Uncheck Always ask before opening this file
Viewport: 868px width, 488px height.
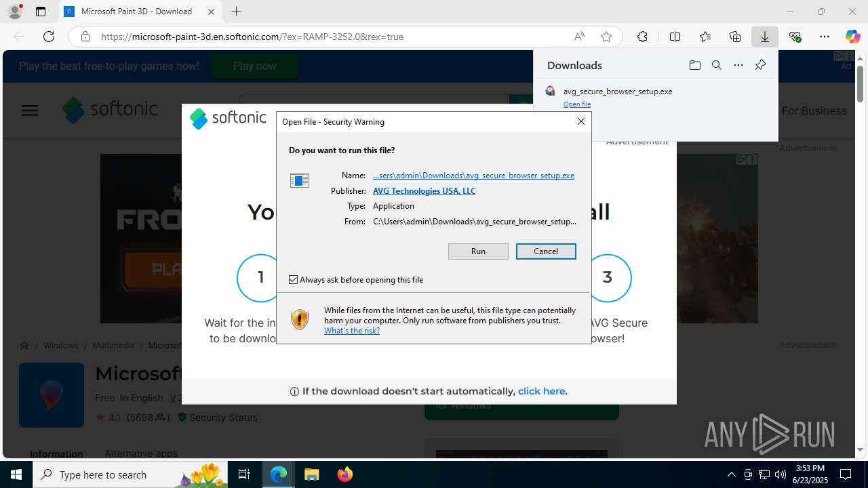coord(294,279)
